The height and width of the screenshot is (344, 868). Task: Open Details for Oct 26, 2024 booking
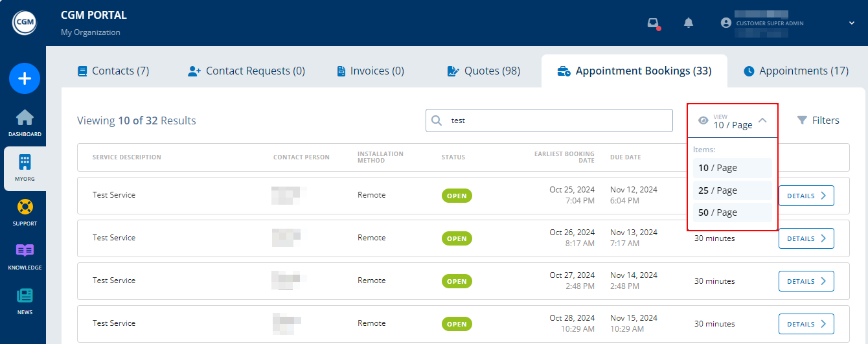click(x=806, y=238)
